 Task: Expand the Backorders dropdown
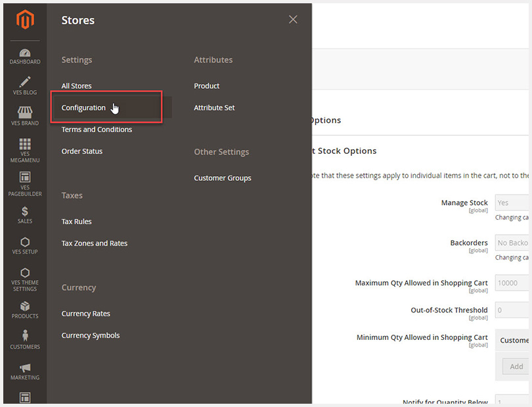click(512, 243)
